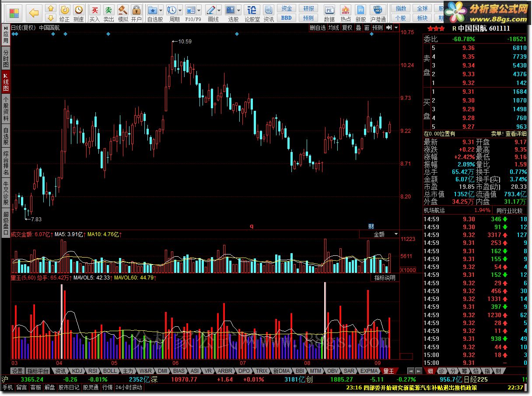Open the 新股 IPO icon
532x396 pixels.
point(360,13)
